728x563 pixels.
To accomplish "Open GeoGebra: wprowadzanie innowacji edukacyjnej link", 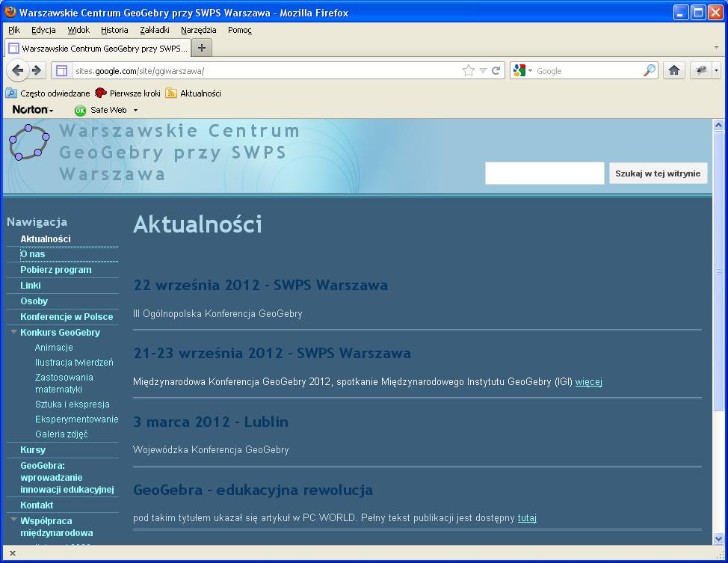I will click(x=67, y=478).
